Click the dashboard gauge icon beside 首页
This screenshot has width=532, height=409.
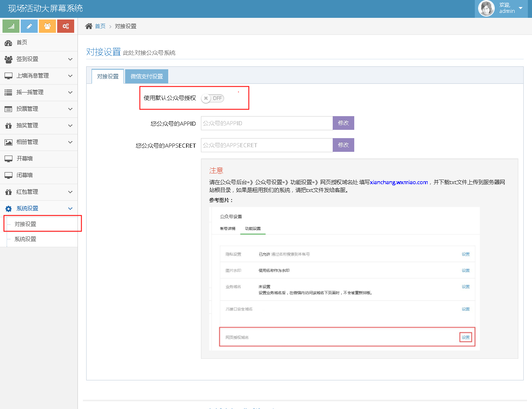(8, 43)
